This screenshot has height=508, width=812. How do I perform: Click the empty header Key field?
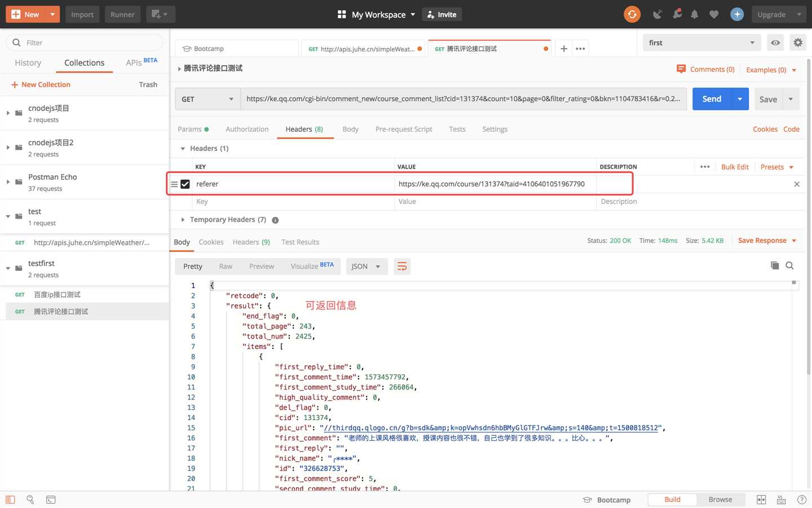[x=293, y=202]
